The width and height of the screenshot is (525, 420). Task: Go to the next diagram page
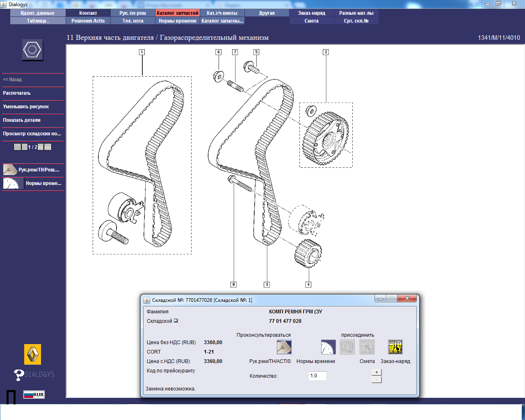(x=41, y=147)
